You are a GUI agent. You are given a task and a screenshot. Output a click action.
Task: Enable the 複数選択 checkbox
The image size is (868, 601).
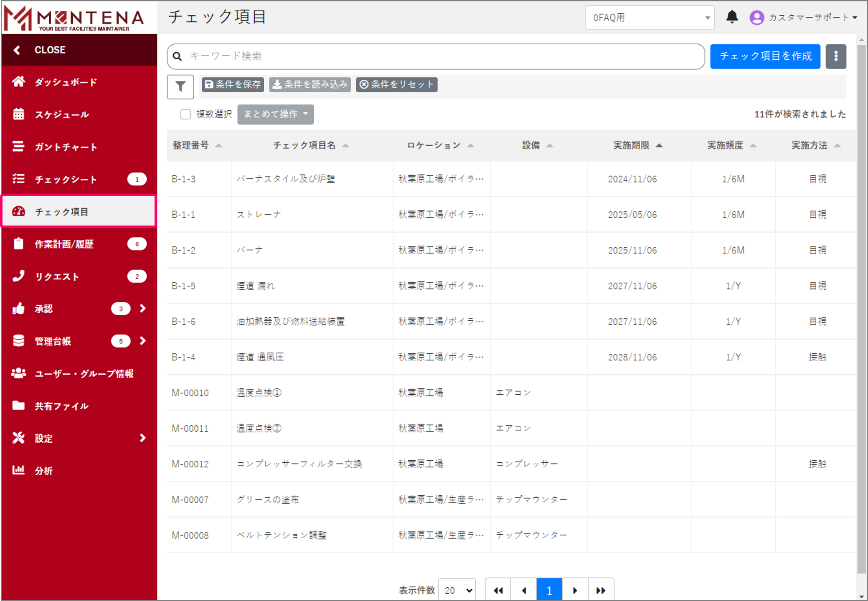185,114
